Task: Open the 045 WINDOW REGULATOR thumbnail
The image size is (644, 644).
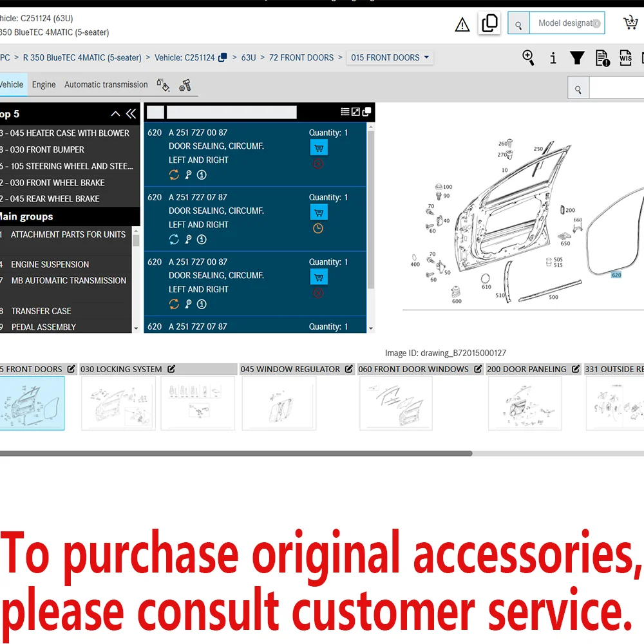Action: [279, 403]
